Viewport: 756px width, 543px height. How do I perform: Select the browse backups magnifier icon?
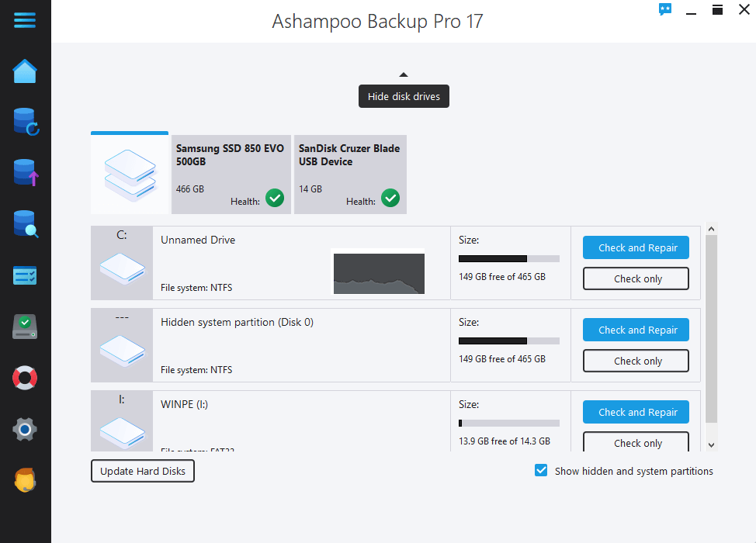pyautogui.click(x=25, y=224)
